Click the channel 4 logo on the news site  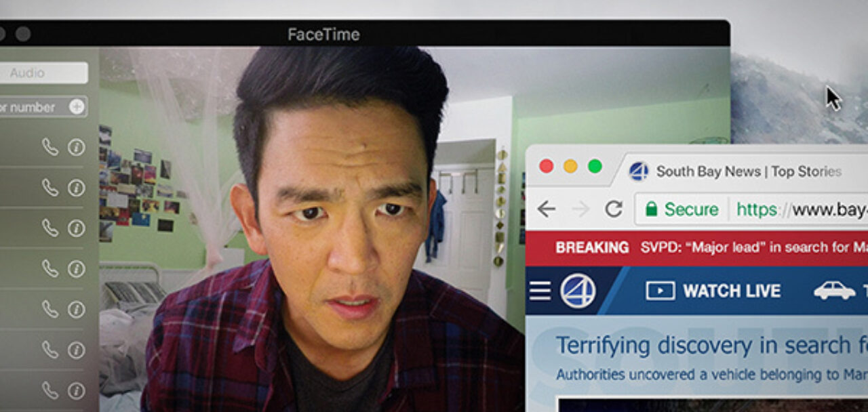click(x=578, y=291)
